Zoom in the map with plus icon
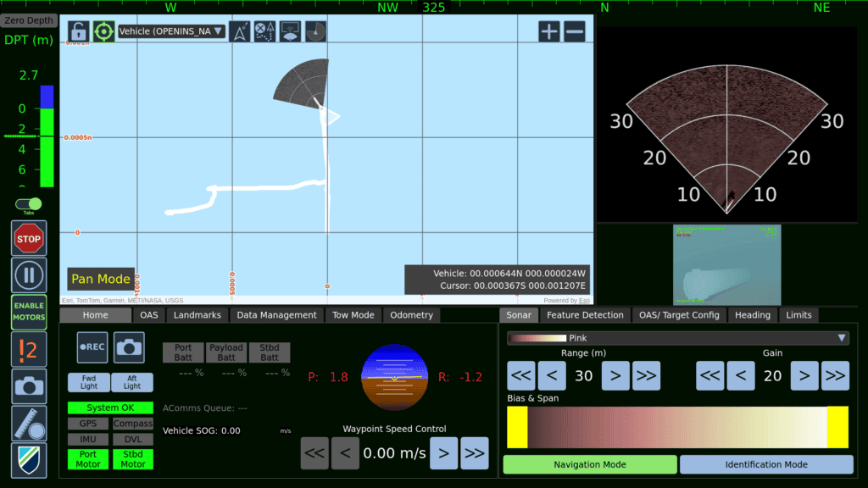 [x=549, y=31]
